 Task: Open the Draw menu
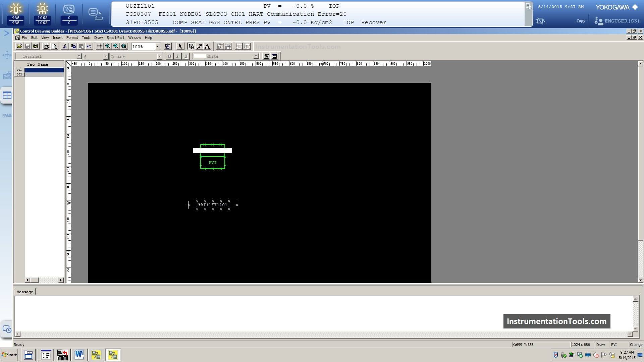pos(98,38)
